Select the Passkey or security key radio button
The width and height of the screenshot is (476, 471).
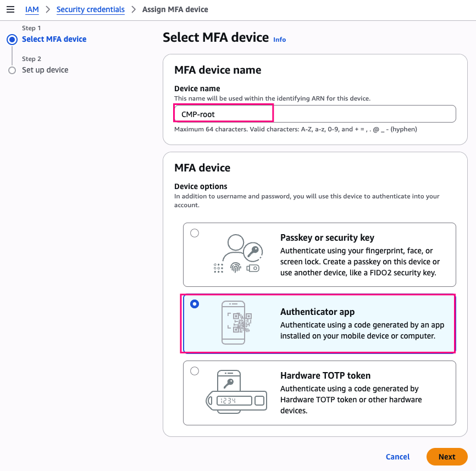(x=195, y=233)
